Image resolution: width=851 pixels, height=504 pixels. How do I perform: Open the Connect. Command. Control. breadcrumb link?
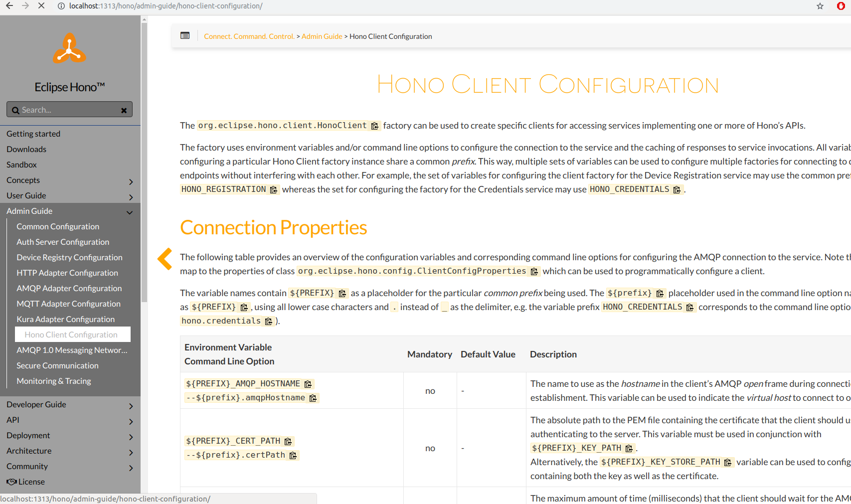(249, 36)
